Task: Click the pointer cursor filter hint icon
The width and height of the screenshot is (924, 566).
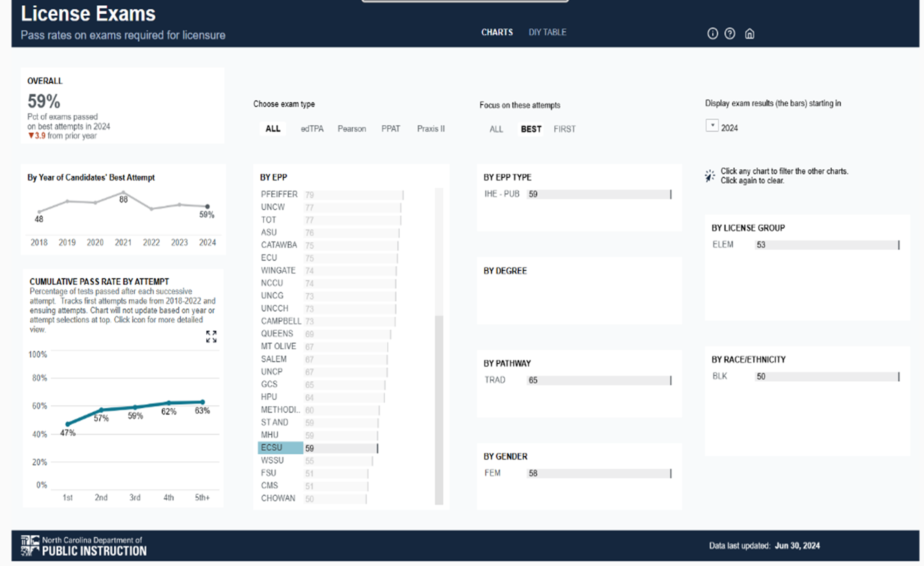Action: 710,176
